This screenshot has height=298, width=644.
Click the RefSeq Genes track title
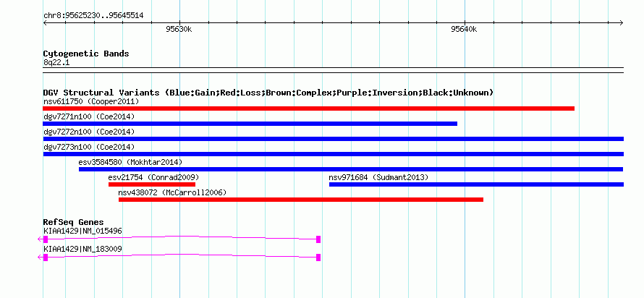[74, 223]
